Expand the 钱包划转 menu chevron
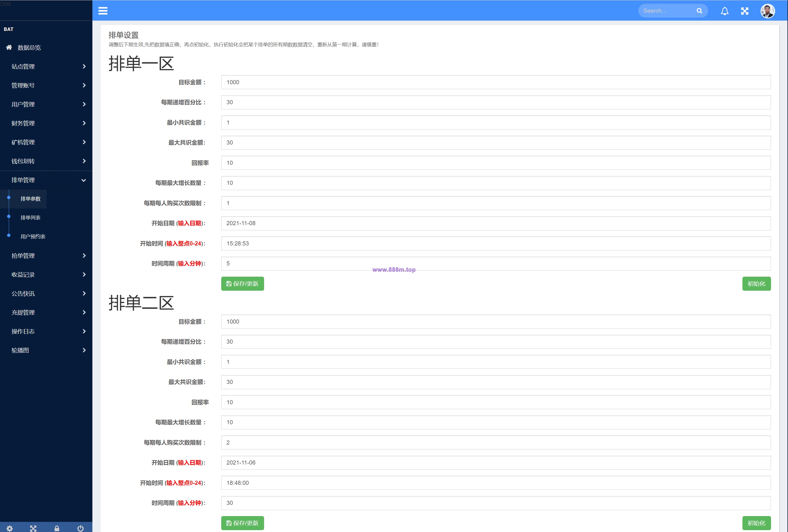The width and height of the screenshot is (788, 532). tap(84, 161)
